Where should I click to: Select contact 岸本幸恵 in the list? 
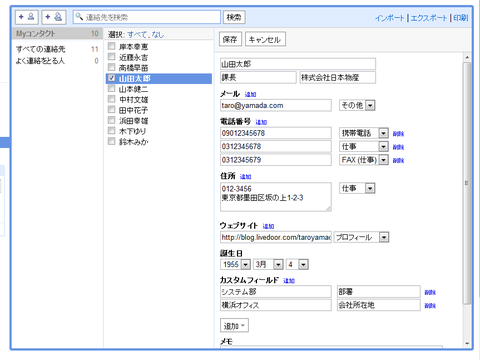click(x=133, y=47)
